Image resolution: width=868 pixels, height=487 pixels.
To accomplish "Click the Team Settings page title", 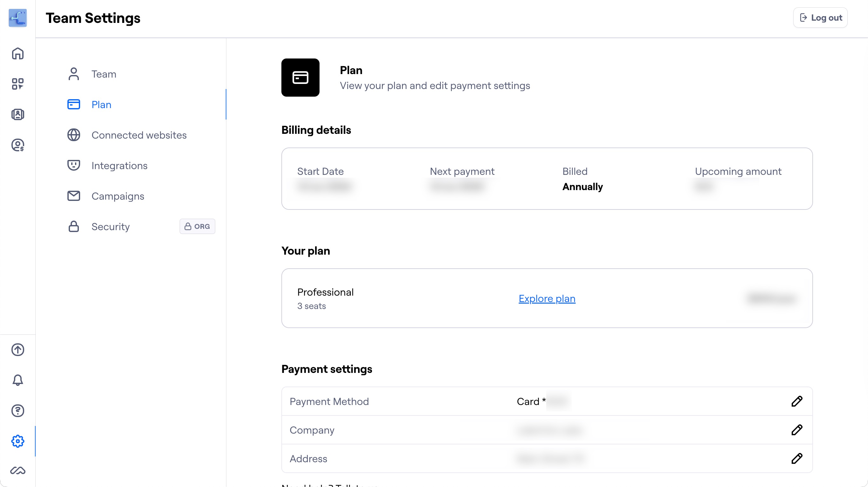I will click(93, 18).
